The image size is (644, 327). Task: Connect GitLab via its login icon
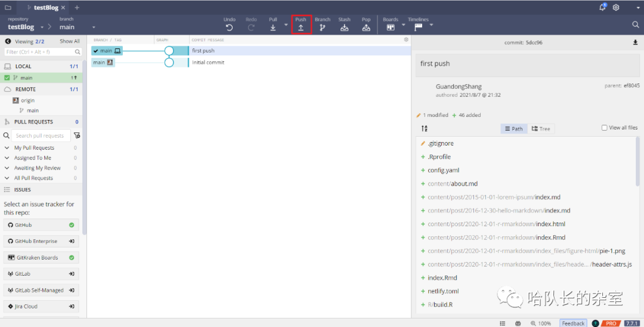(x=72, y=274)
